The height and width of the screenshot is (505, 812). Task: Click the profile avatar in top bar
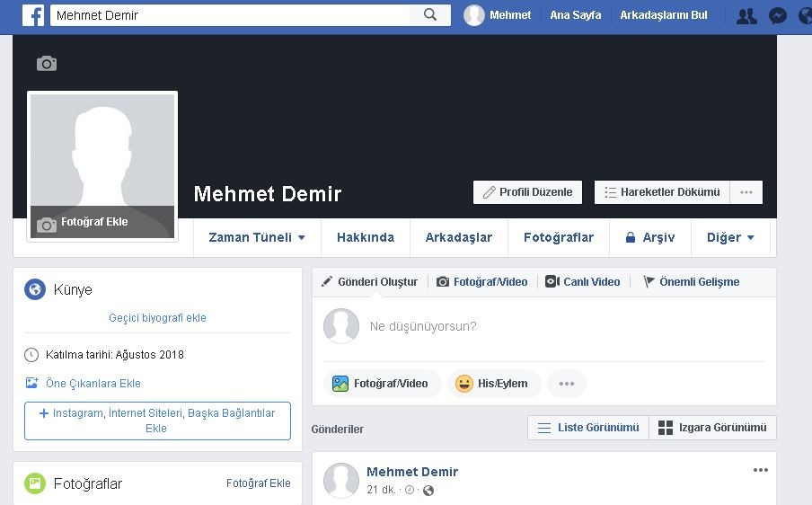474,15
